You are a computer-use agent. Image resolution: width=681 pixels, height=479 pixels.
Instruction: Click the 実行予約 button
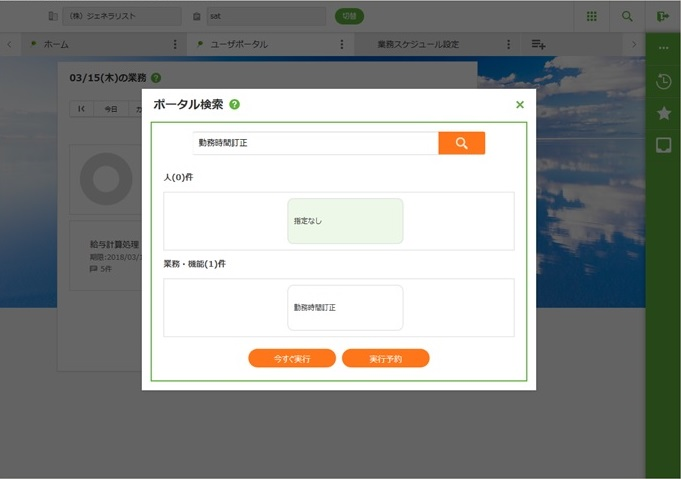(x=386, y=358)
